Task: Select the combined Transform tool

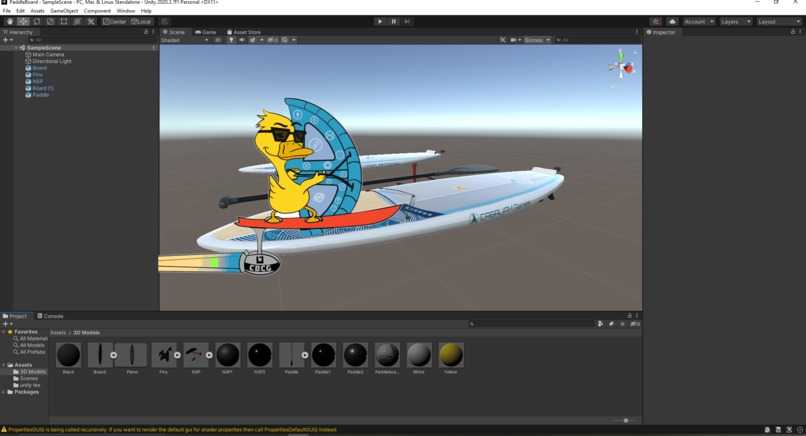Action: click(77, 22)
